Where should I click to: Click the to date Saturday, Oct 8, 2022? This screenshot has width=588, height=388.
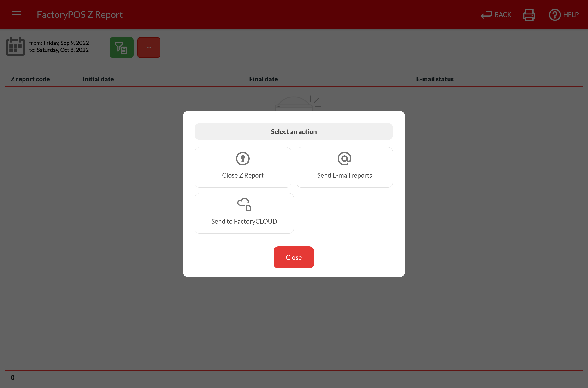[62, 50]
